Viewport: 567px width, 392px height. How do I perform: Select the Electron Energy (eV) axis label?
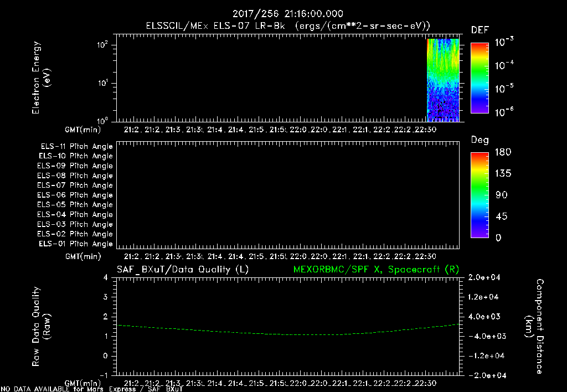(41, 78)
